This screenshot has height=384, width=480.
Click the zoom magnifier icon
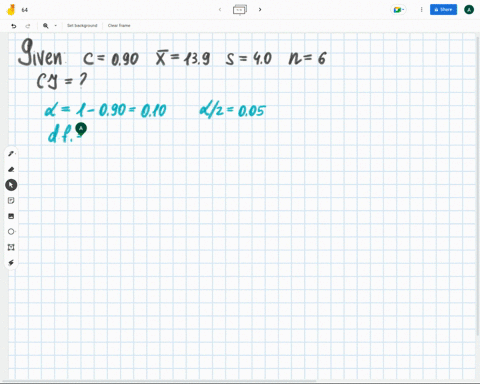point(46,26)
